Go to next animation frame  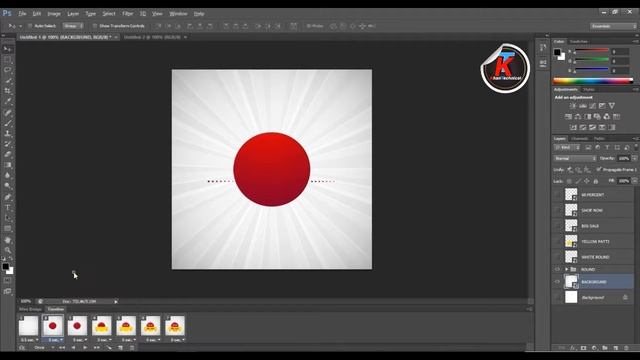click(x=97, y=348)
